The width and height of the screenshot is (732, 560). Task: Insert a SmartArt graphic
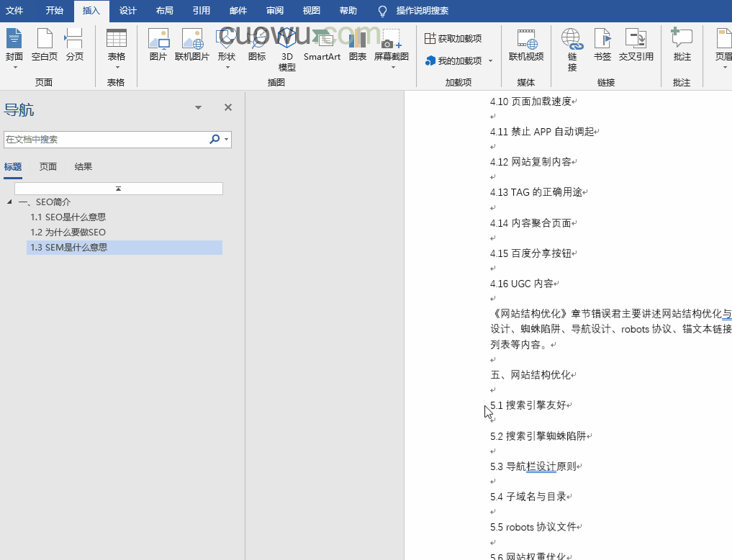(322, 45)
